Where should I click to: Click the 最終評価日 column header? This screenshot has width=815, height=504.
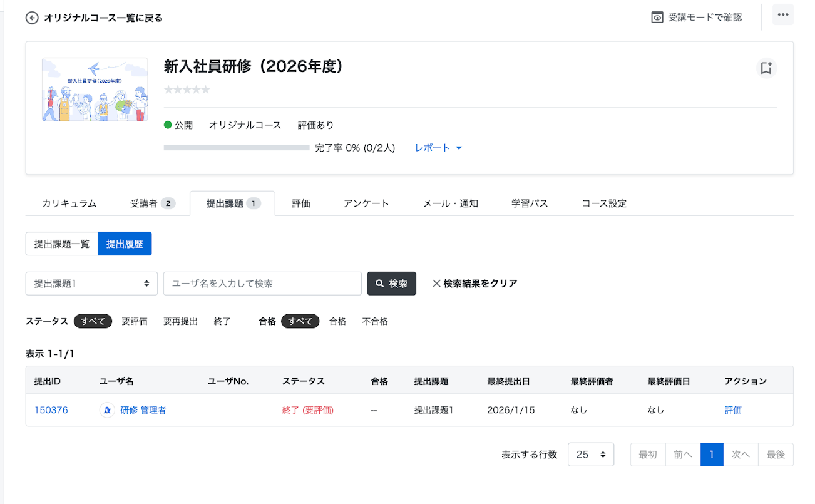coord(669,381)
